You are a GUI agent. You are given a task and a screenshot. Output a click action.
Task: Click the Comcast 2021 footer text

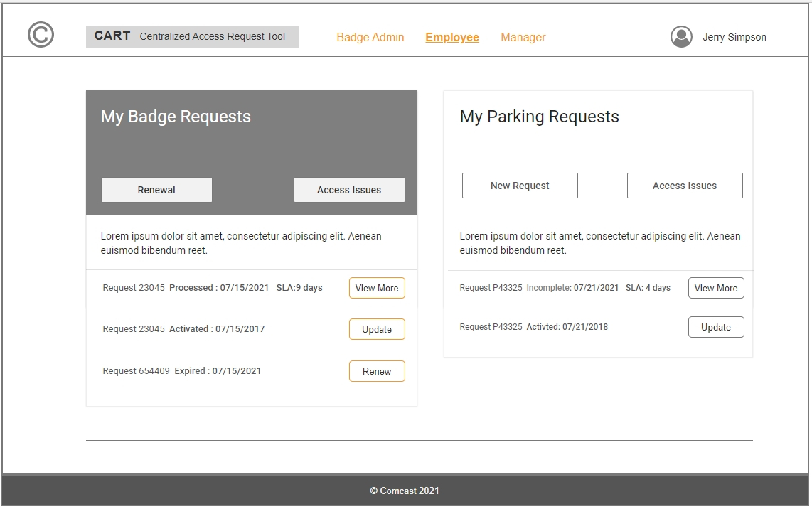[405, 491]
